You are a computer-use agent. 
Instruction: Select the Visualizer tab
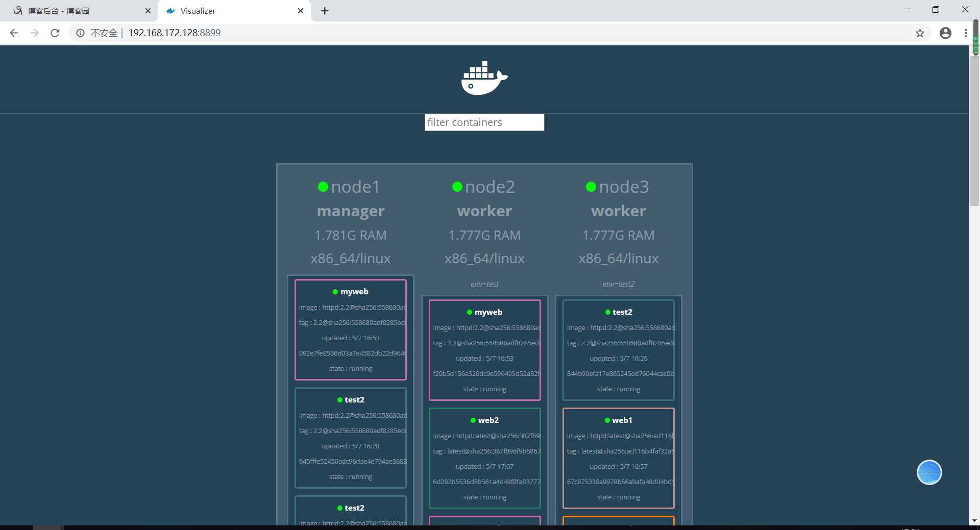[x=235, y=11]
